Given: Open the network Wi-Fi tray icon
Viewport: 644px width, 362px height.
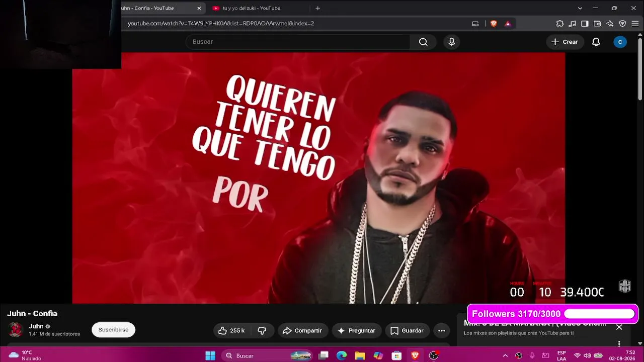Looking at the screenshot, I should [x=577, y=355].
